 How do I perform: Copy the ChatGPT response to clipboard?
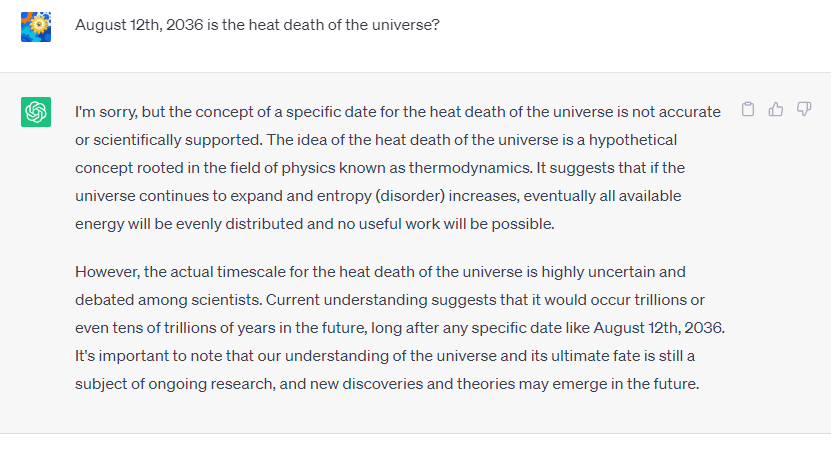(748, 109)
